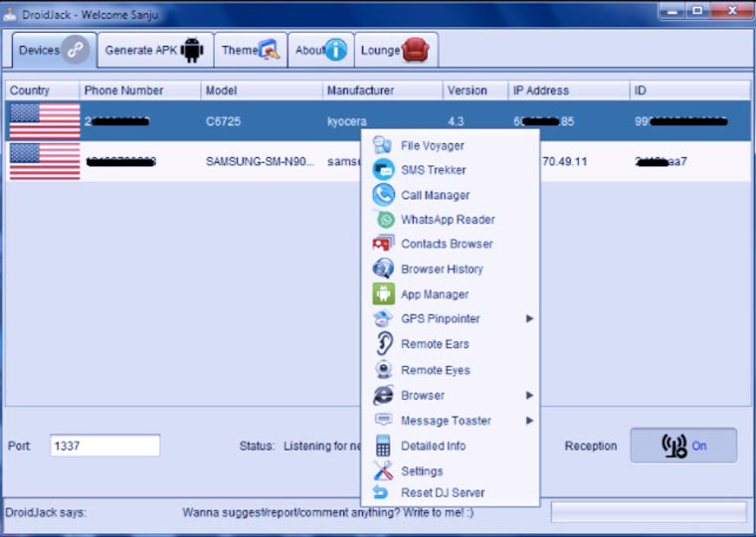Expand the Browser submenu arrow
Image resolution: width=756 pixels, height=537 pixels.
pos(530,396)
